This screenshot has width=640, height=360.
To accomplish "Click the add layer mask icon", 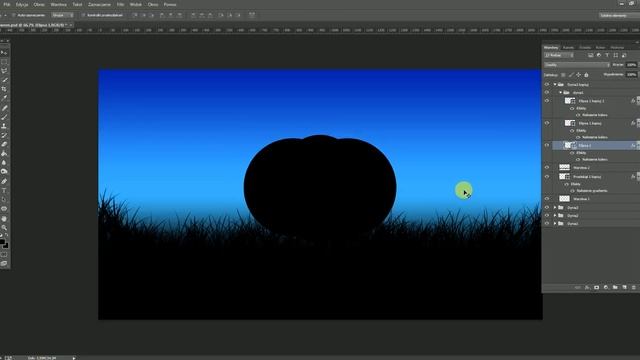I will (596, 288).
